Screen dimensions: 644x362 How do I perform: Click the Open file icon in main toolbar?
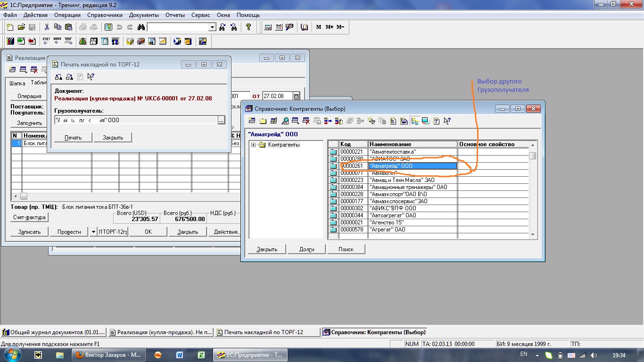point(21,27)
